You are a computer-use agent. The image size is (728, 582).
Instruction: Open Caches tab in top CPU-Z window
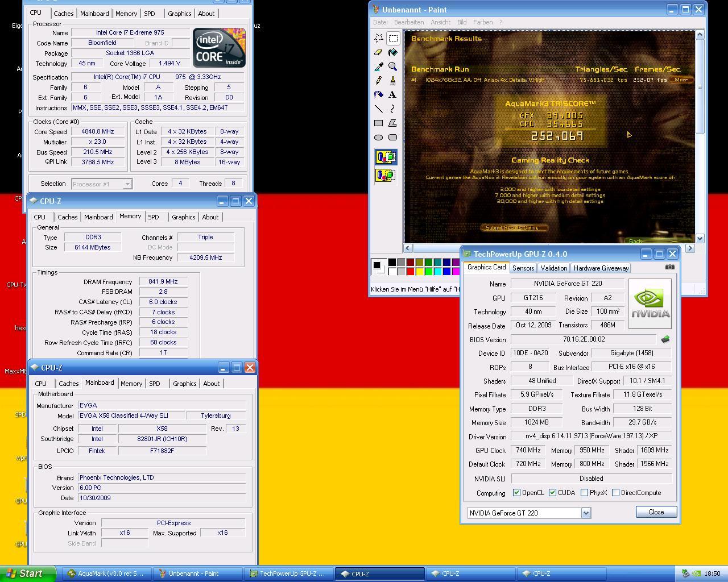pyautogui.click(x=64, y=14)
